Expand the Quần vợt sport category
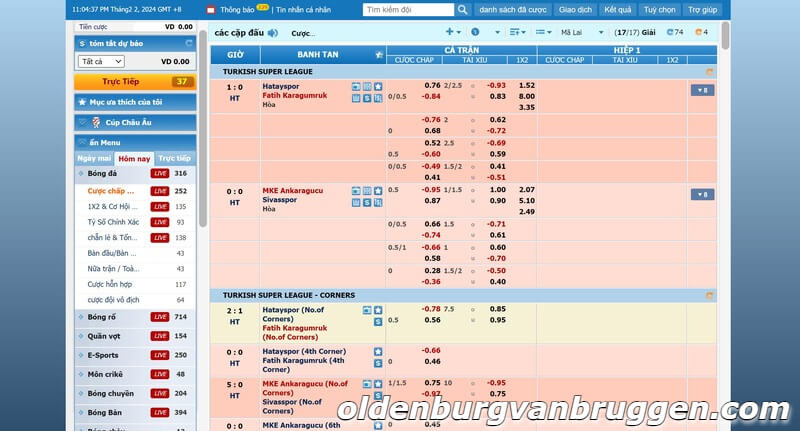This screenshot has height=431, width=800. tap(135, 336)
